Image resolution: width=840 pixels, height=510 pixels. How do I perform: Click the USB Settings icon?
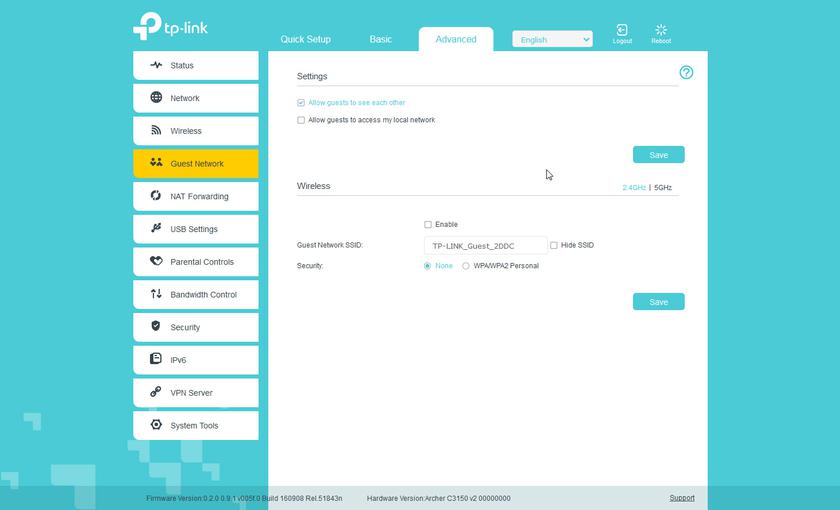156,228
